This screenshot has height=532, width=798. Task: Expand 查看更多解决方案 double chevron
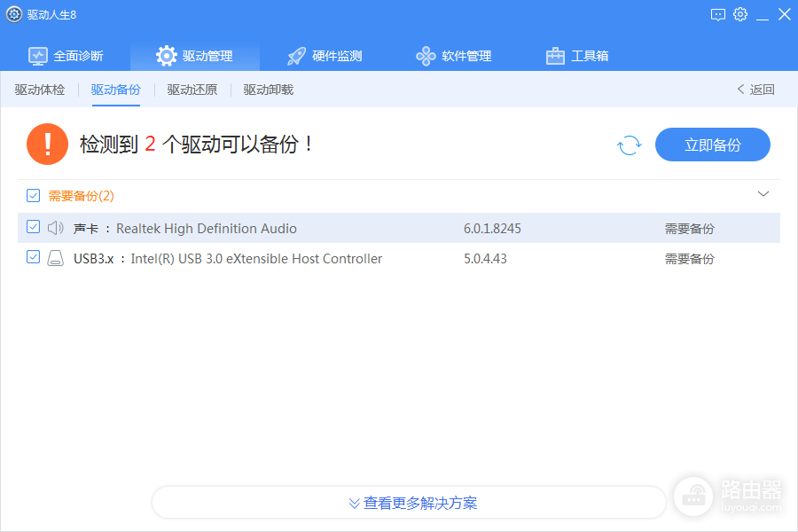point(354,504)
